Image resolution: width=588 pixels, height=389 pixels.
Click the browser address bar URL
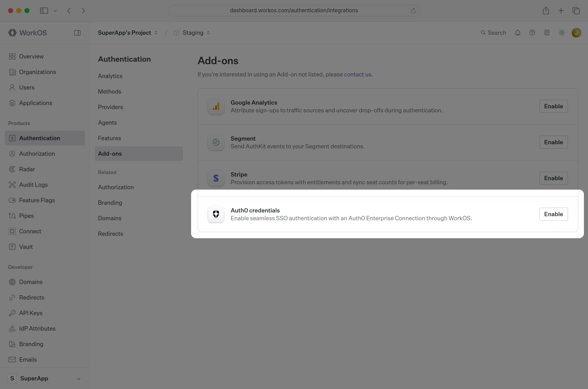(x=294, y=10)
